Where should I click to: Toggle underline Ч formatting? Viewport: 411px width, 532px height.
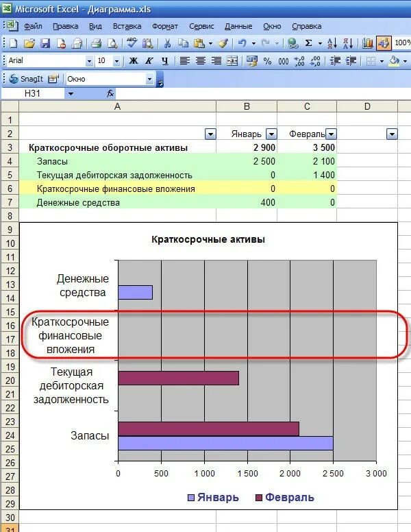[x=165, y=61]
